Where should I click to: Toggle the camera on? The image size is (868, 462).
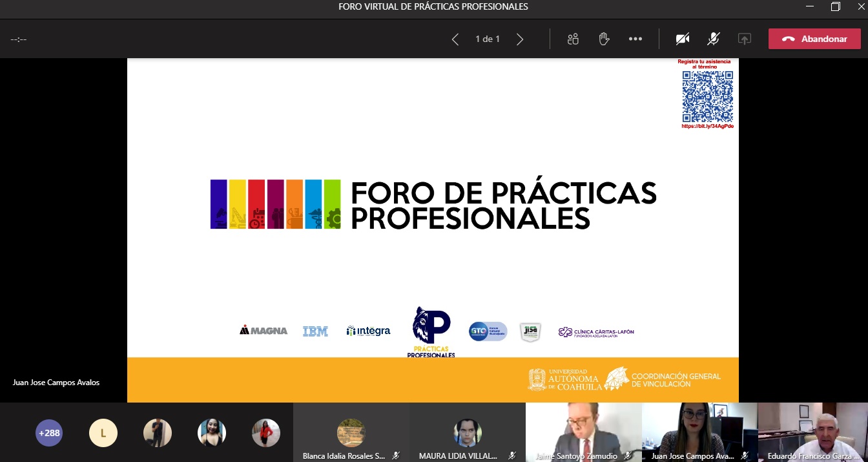coord(683,39)
